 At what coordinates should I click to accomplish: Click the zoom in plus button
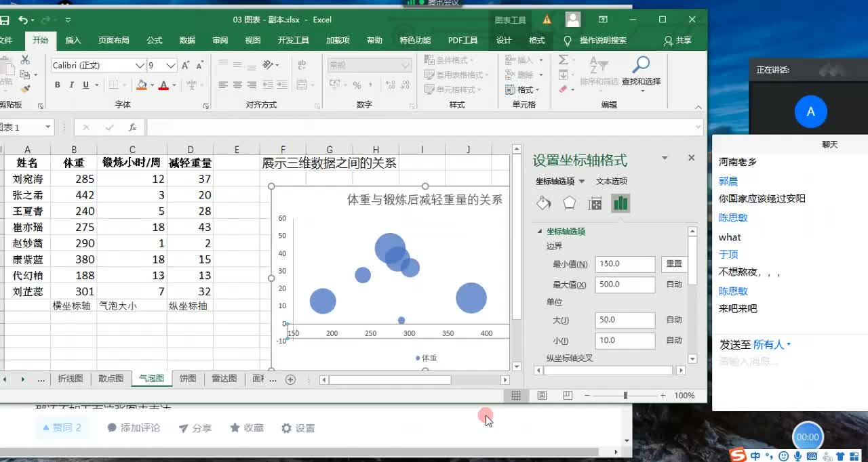663,396
